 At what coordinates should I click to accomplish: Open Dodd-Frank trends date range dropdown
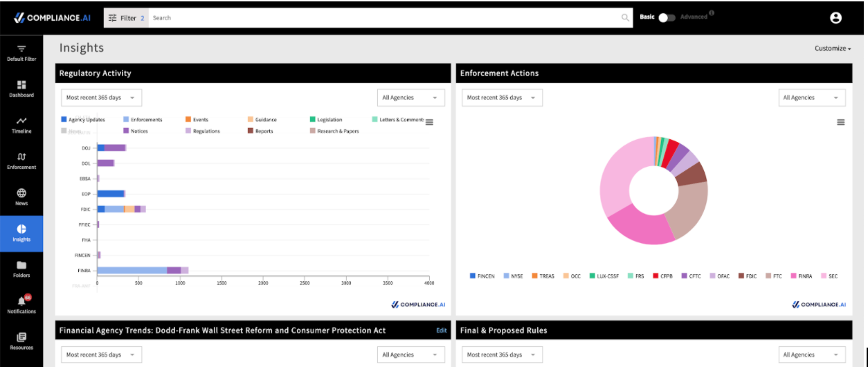coord(101,355)
